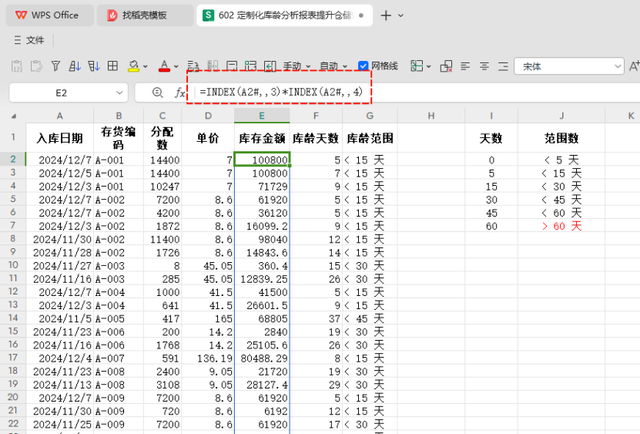The height and width of the screenshot is (434, 640).
Task: Click cell with unit price 136.19
Action: point(208,358)
